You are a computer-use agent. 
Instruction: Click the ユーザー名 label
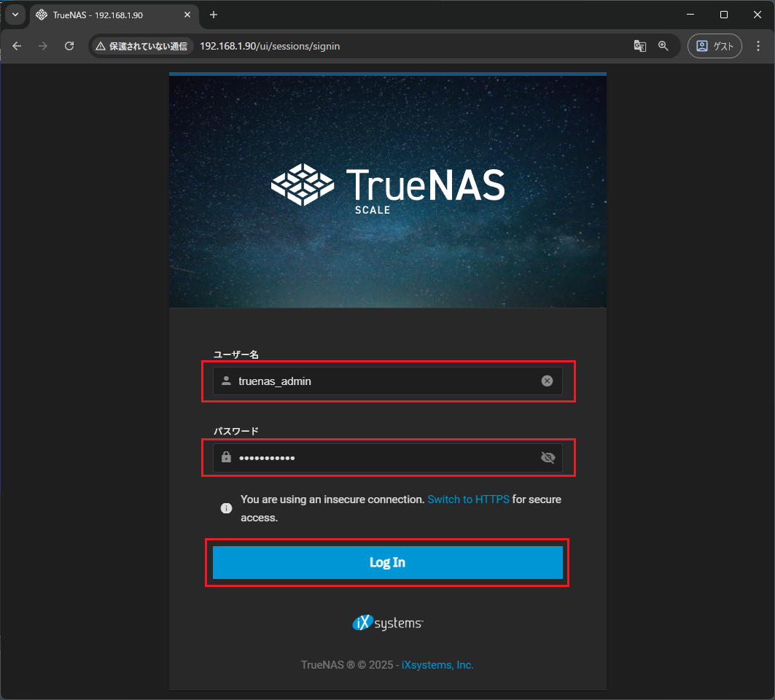tap(235, 354)
